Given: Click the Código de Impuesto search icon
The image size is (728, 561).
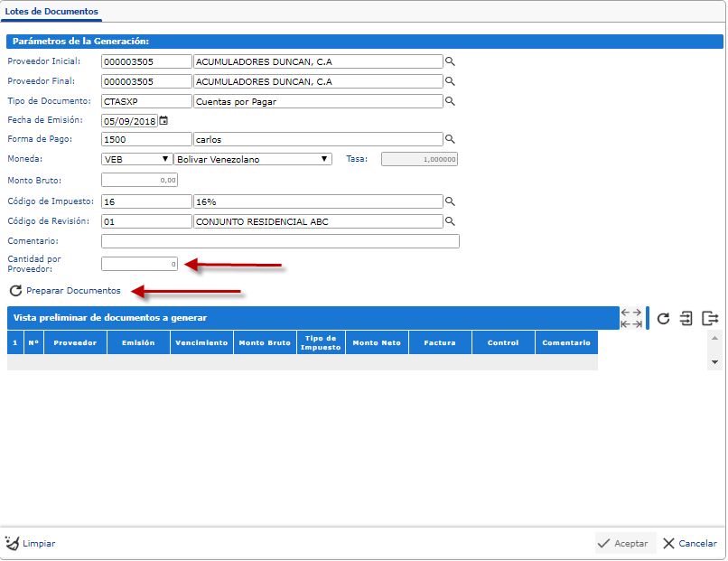Looking at the screenshot, I should [x=450, y=201].
